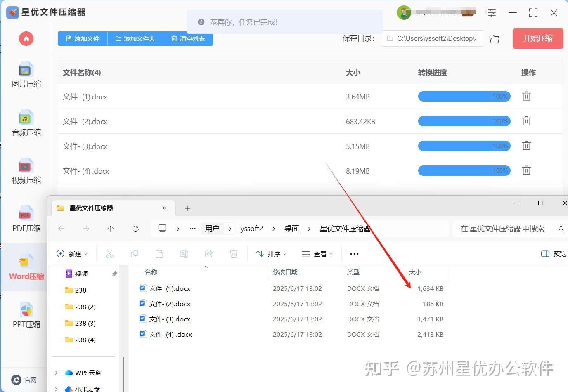Select the 音频压缩 audio compression icon
The height and width of the screenshot is (392, 568).
coord(26,123)
